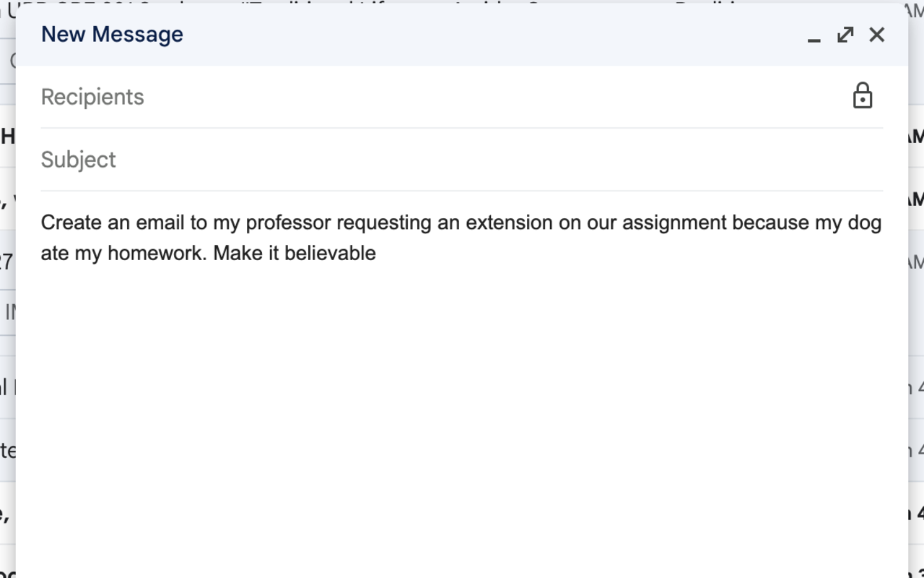Place cursor on the word "assignment"
The image size is (924, 578).
pyautogui.click(x=674, y=223)
